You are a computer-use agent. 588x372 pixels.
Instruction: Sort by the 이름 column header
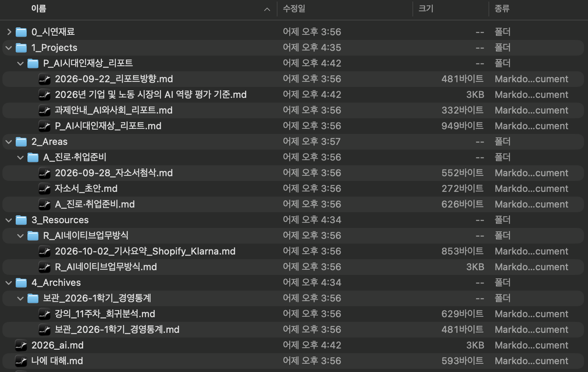point(39,9)
